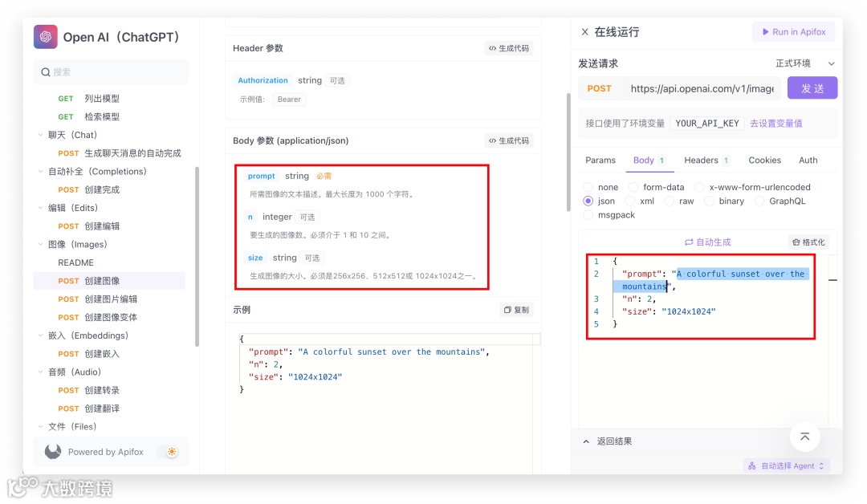867x504 pixels.
Task: Switch to the Cookies tab
Action: [x=765, y=161]
